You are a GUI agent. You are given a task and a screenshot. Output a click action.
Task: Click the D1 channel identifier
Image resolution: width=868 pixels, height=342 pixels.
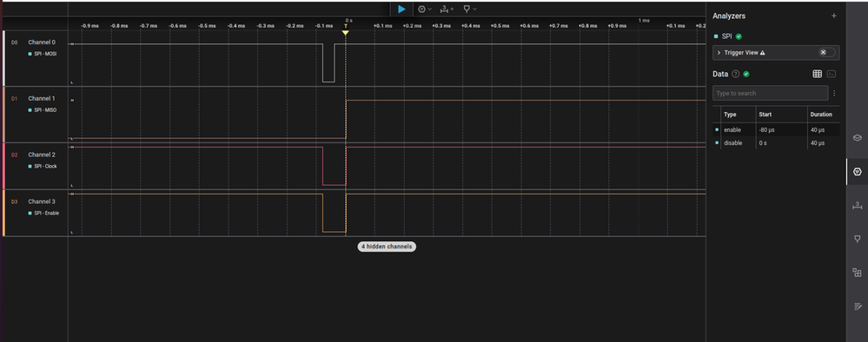(x=15, y=99)
